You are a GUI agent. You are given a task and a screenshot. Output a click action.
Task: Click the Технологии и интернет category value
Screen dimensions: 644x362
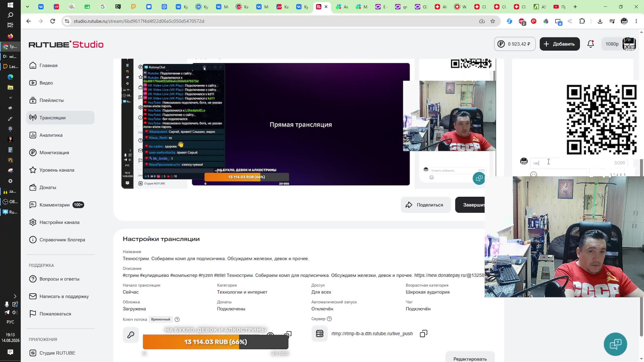(242, 292)
